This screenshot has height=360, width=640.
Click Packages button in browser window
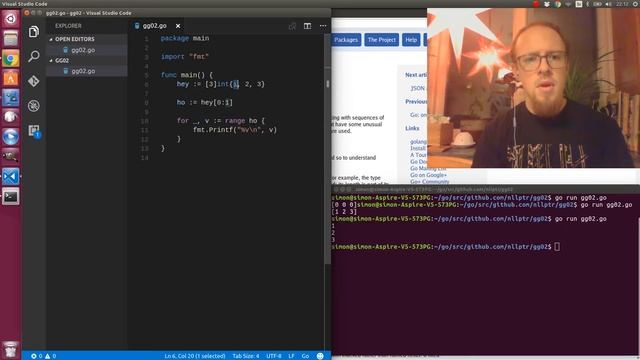346,40
